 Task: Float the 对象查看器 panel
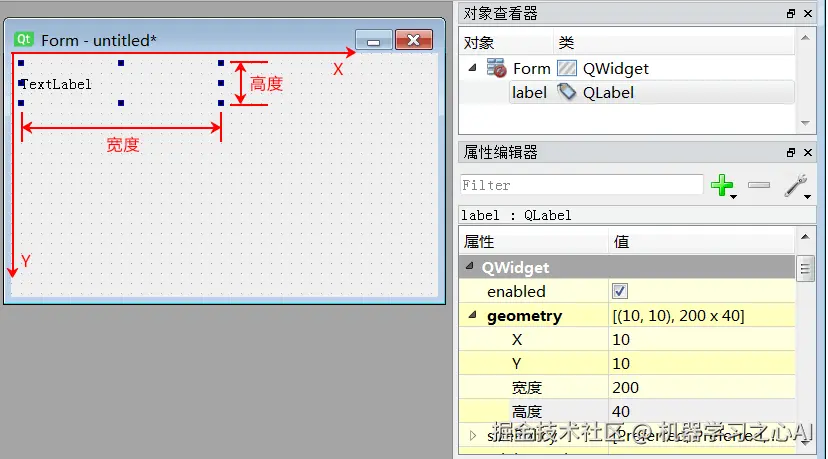point(791,14)
